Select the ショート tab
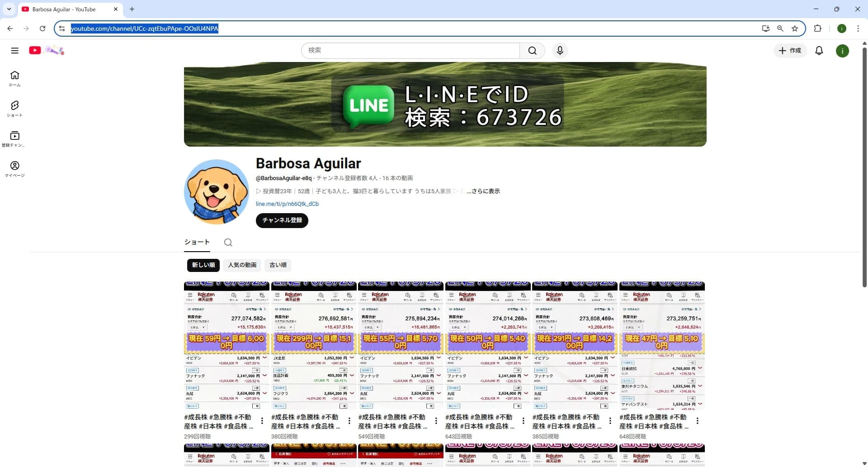The height and width of the screenshot is (467, 868). [x=197, y=242]
